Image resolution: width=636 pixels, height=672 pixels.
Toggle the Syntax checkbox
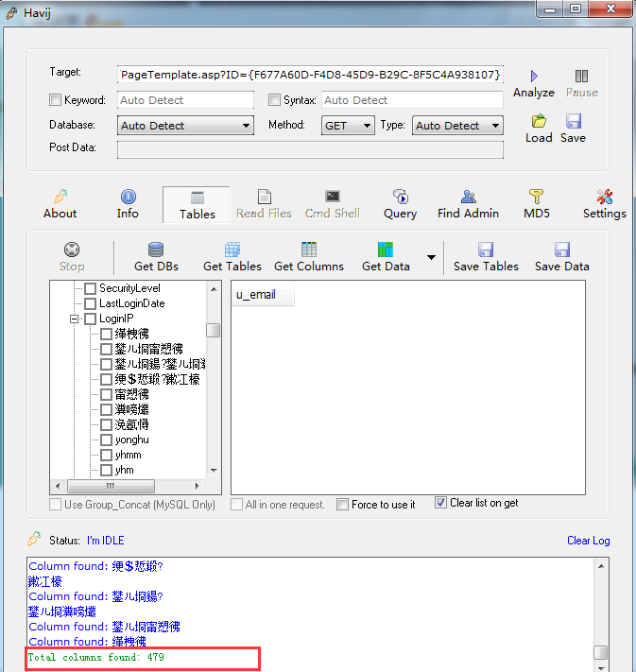(x=274, y=100)
